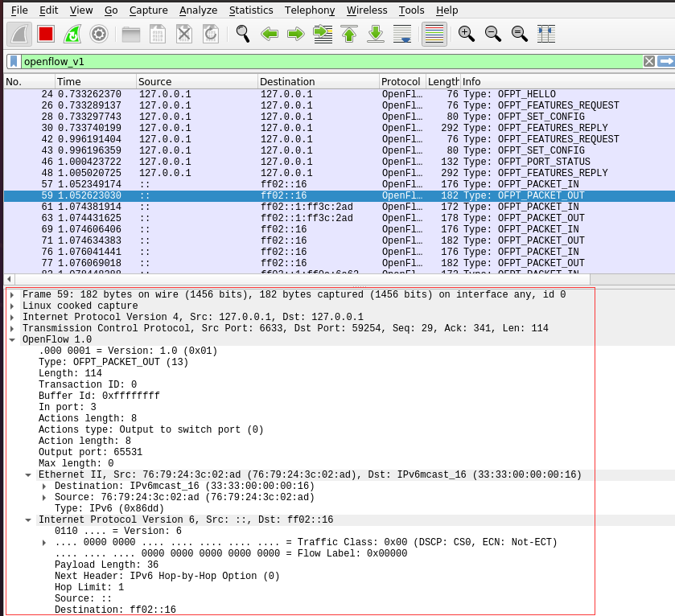Open a capture file icon
This screenshot has height=616, width=675.
[x=131, y=34]
